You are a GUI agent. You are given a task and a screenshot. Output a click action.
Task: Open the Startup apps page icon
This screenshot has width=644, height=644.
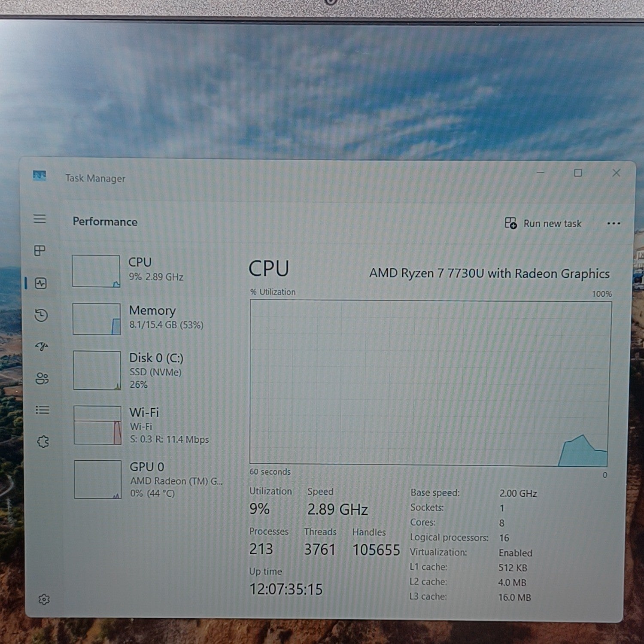(42, 346)
